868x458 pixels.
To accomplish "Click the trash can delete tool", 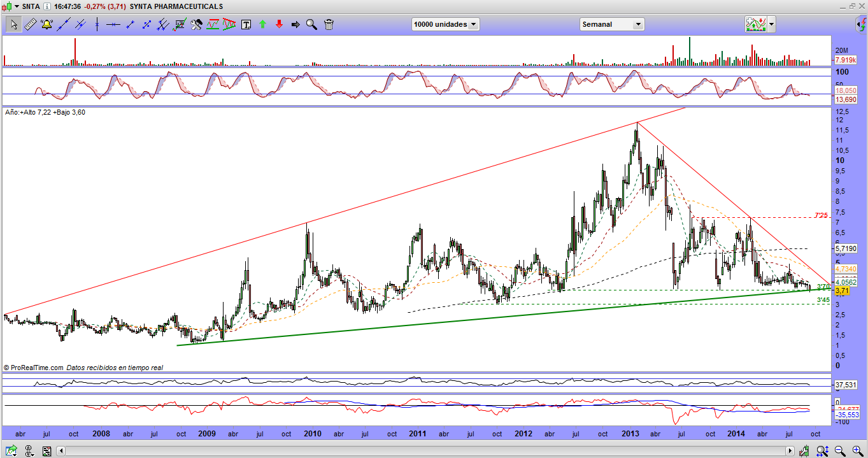I will point(329,24).
